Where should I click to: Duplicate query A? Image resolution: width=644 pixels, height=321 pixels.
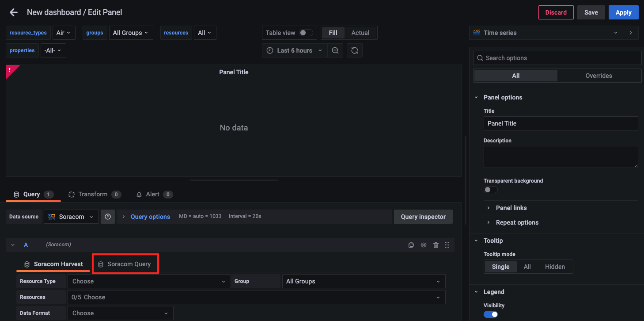411,245
